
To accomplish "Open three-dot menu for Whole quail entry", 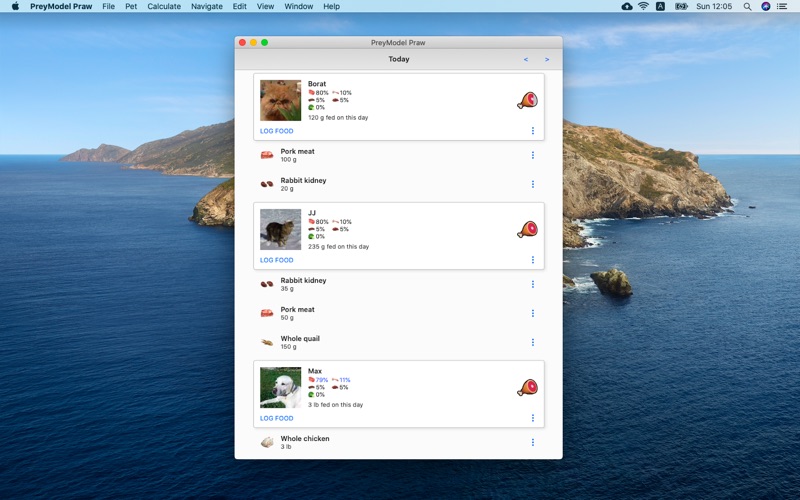I will pyautogui.click(x=533, y=342).
